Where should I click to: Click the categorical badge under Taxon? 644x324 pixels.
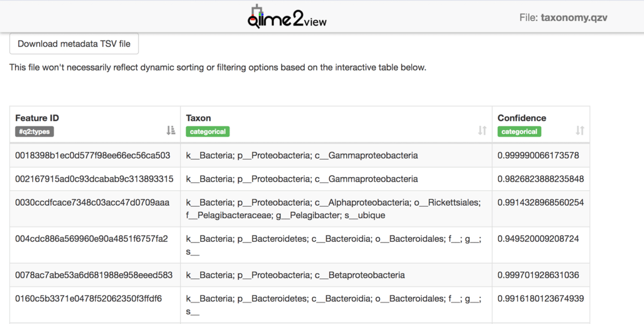coord(207,131)
